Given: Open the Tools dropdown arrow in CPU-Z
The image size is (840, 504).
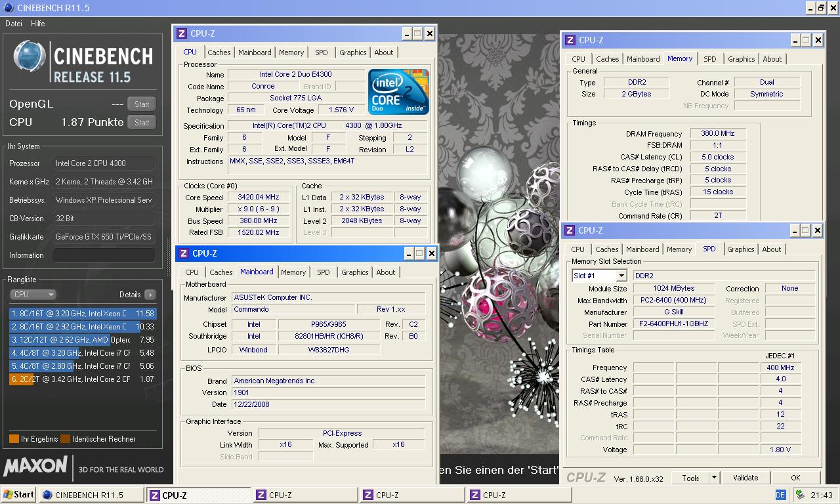Looking at the screenshot, I should coord(714,478).
